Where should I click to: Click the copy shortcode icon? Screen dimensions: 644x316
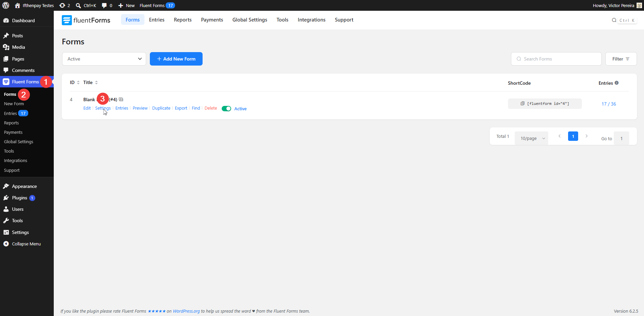point(522,104)
